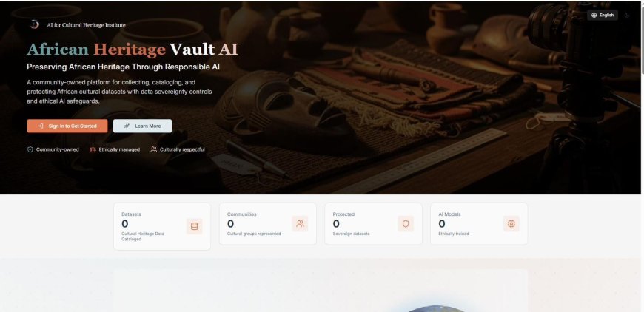This screenshot has width=644, height=312.
Task: Toggle dark mode moon icon
Action: (x=627, y=16)
